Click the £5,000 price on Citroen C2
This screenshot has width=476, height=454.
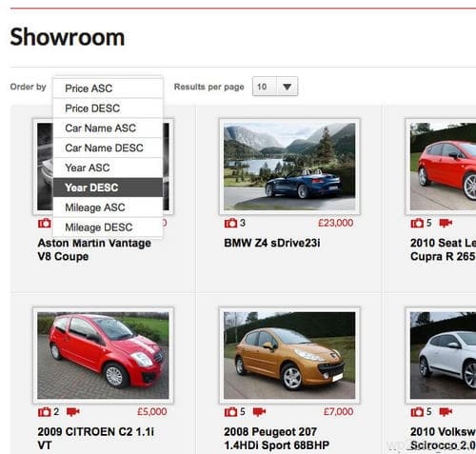(152, 412)
